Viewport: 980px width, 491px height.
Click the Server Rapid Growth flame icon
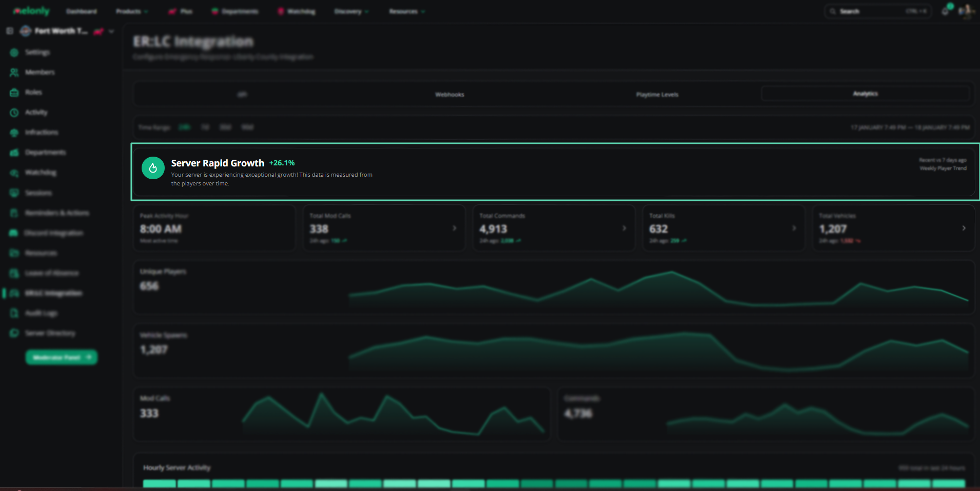(153, 168)
